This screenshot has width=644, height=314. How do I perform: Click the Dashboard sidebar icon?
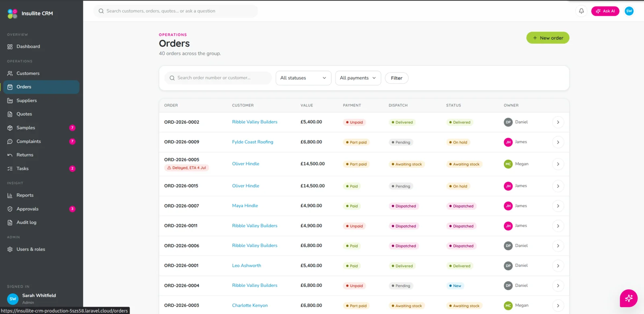point(10,47)
